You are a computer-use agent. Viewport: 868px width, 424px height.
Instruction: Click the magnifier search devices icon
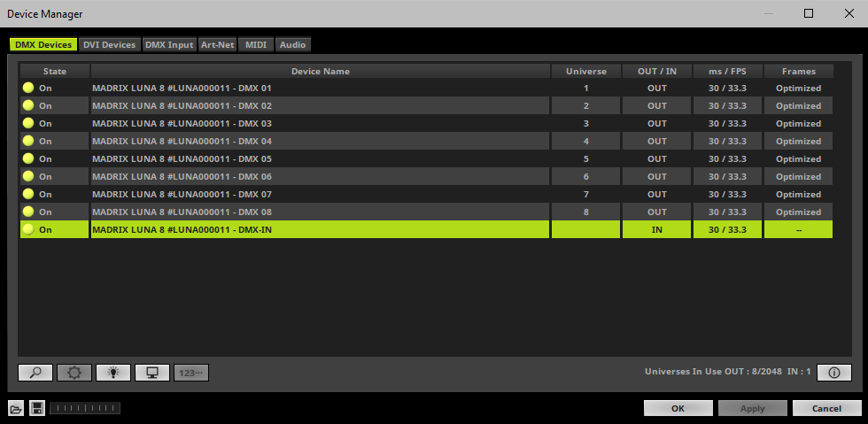click(35, 373)
